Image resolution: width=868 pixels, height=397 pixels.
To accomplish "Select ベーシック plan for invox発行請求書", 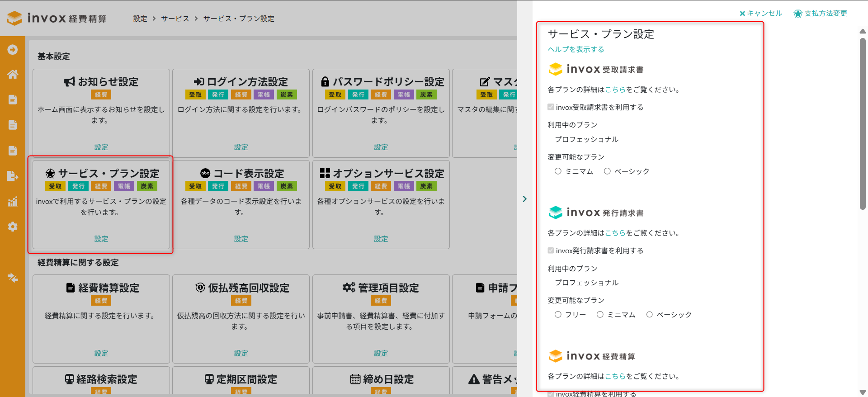I will tap(649, 315).
